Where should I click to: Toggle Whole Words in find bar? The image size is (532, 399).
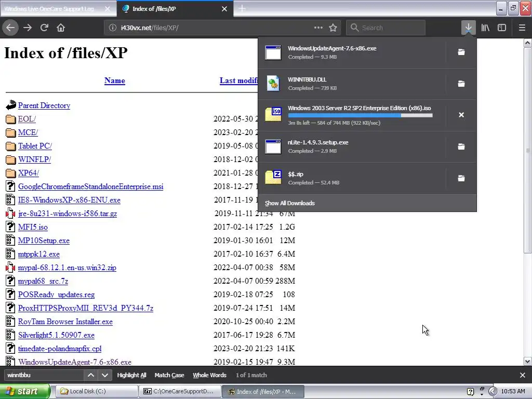(210, 375)
